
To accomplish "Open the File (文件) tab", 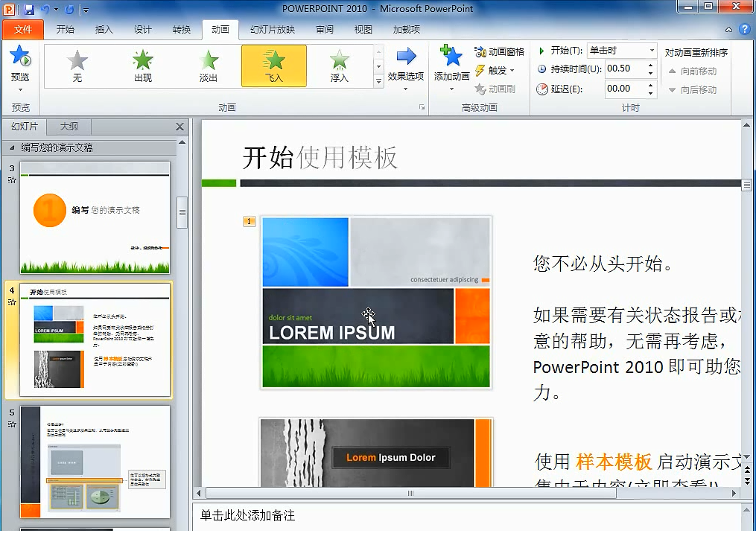I will pyautogui.click(x=22, y=30).
